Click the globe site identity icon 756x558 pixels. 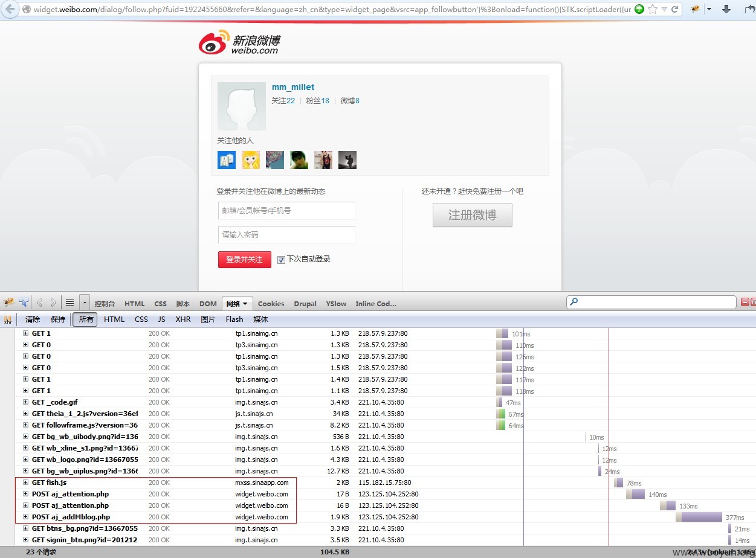tap(26, 10)
